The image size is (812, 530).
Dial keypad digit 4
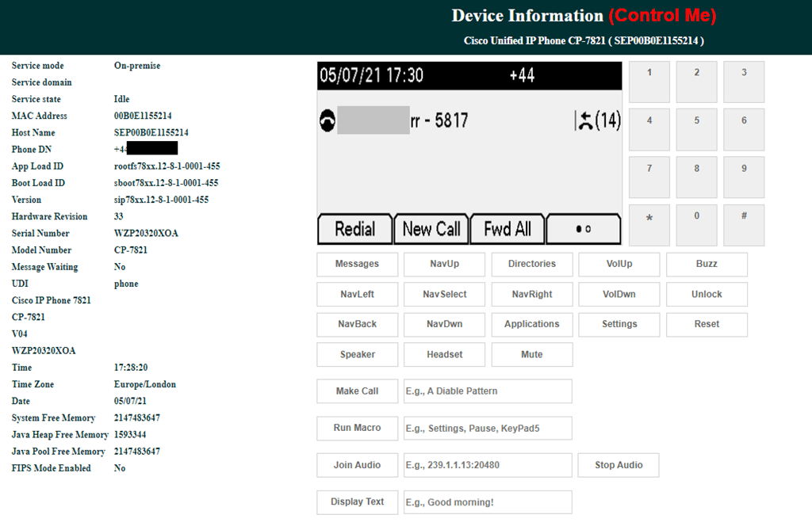[649, 129]
